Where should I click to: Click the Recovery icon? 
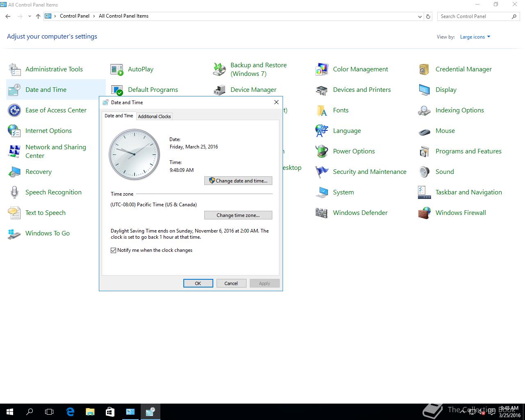click(x=14, y=172)
